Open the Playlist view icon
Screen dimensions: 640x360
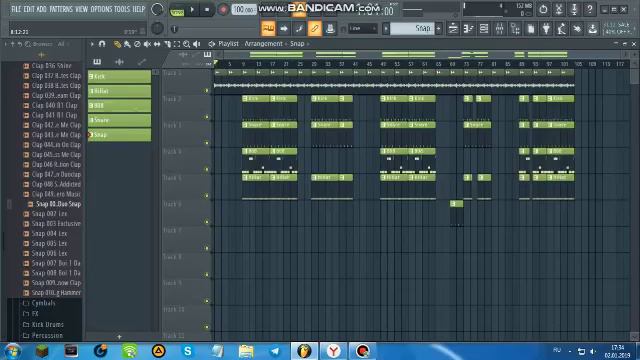pos(453,29)
